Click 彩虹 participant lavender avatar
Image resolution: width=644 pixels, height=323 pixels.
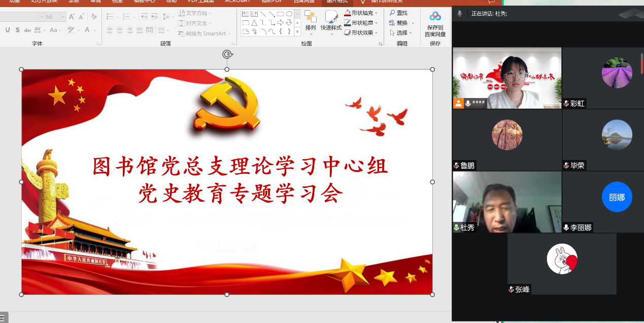(x=617, y=73)
